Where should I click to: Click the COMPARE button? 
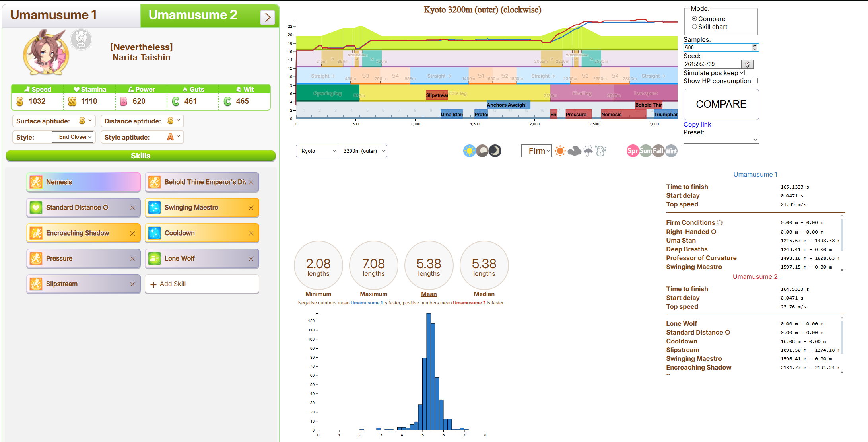click(x=721, y=104)
